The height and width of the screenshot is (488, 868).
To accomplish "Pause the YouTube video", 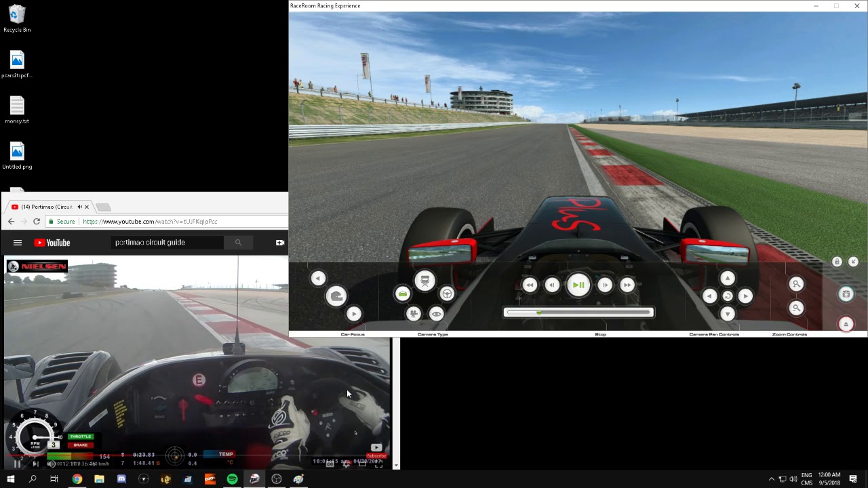I will [18, 464].
